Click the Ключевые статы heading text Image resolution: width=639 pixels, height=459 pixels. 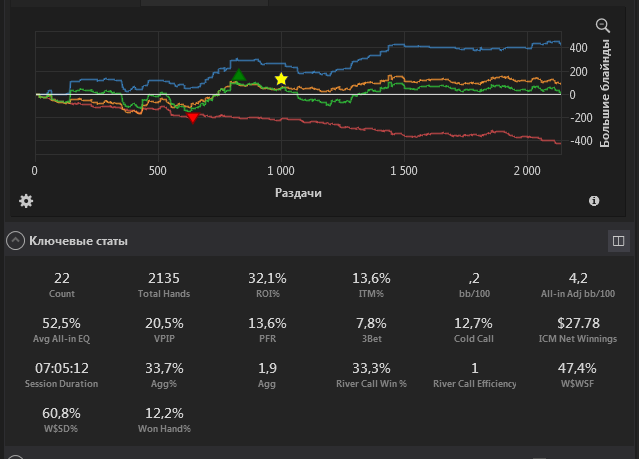pos(78,241)
